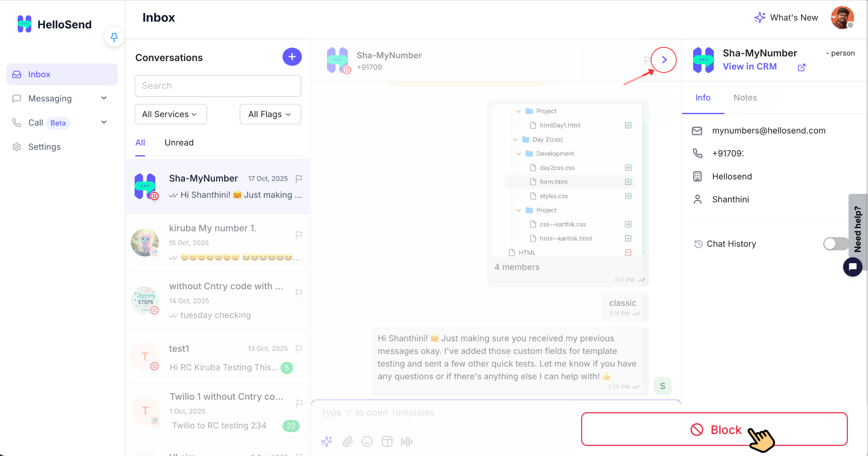Screen dimensions: 868x456
Task: Click the email envelope icon
Action: tap(697, 131)
